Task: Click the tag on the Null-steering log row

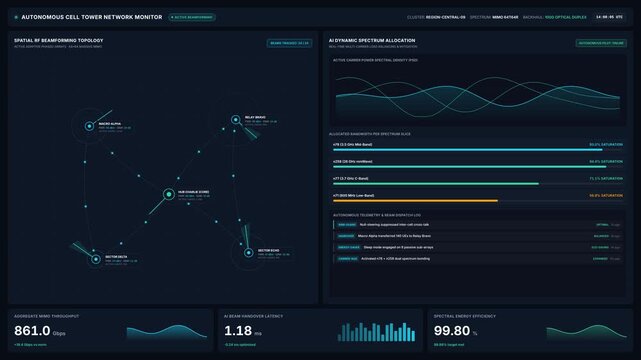Action: tap(347, 225)
